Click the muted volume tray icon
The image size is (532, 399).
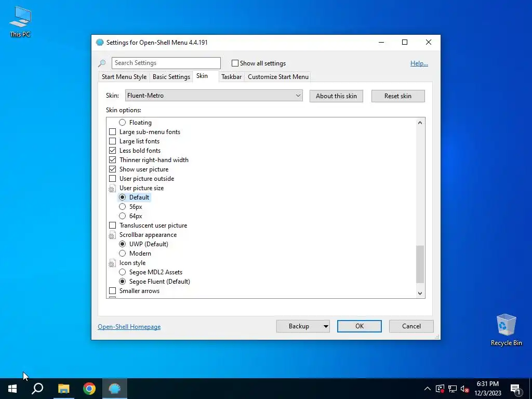(464, 389)
